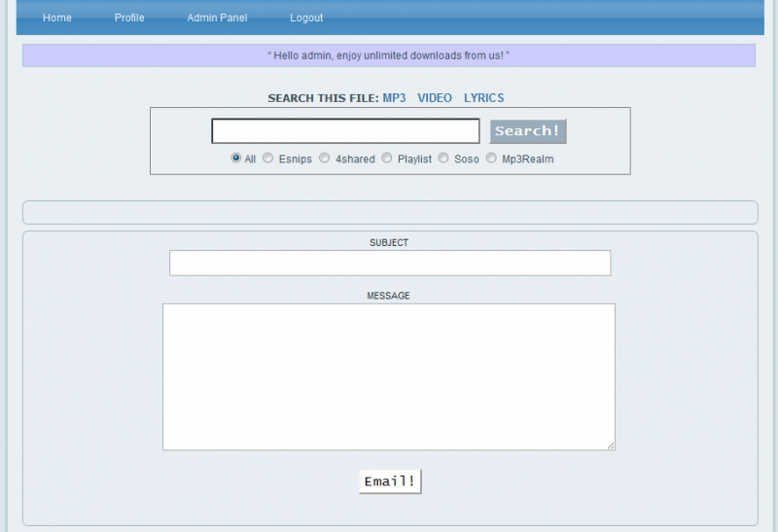Log out using the Logout link
This screenshot has width=778, height=532.
point(306,18)
